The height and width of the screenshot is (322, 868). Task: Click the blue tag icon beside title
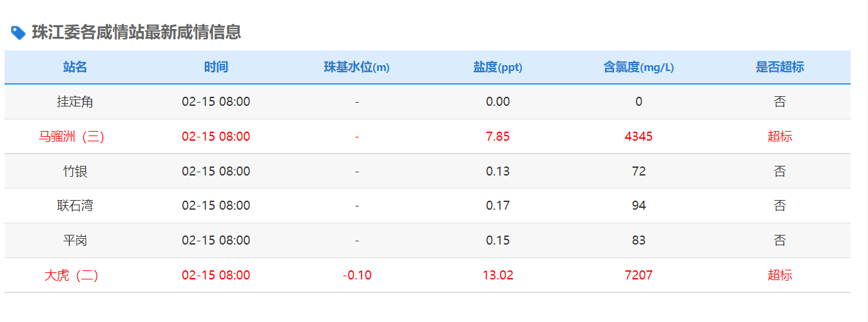coord(19,33)
